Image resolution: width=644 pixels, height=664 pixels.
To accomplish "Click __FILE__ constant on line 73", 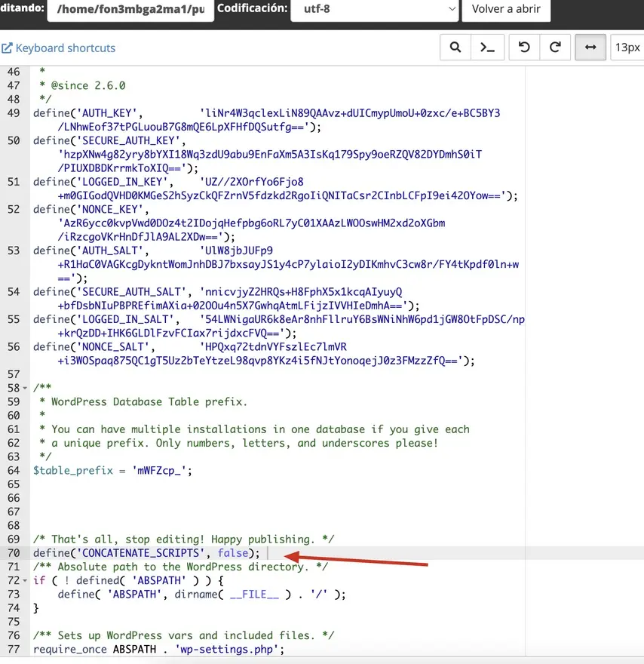I will click(x=254, y=595).
